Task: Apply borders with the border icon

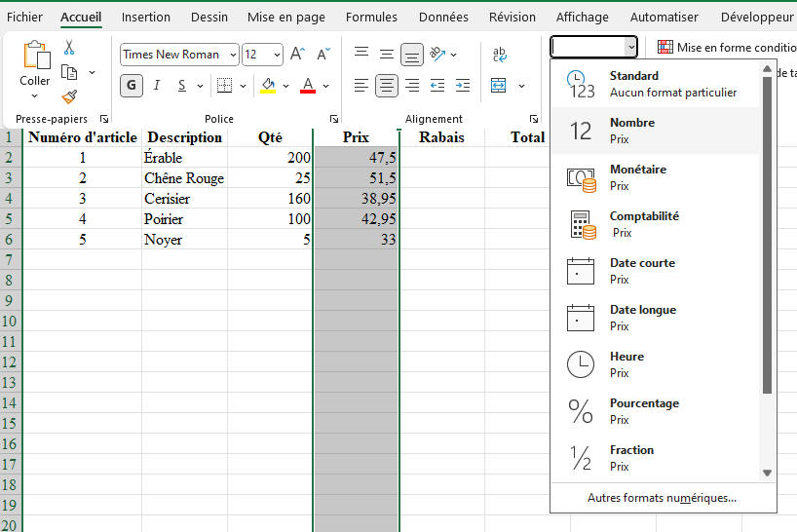Action: [224, 86]
